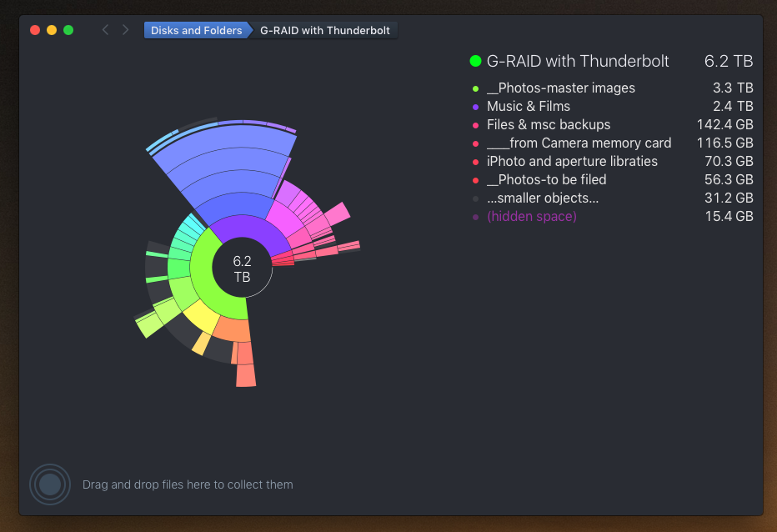Go forward with the right chevron

pos(125,30)
